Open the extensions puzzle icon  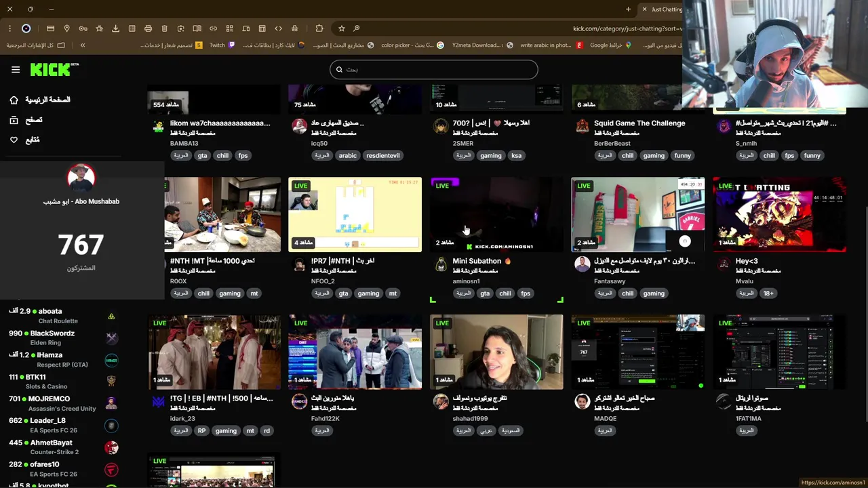pos(319,28)
